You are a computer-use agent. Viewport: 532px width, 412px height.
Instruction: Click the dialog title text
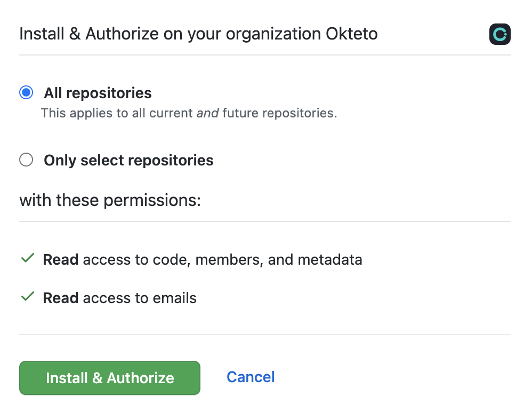198,34
